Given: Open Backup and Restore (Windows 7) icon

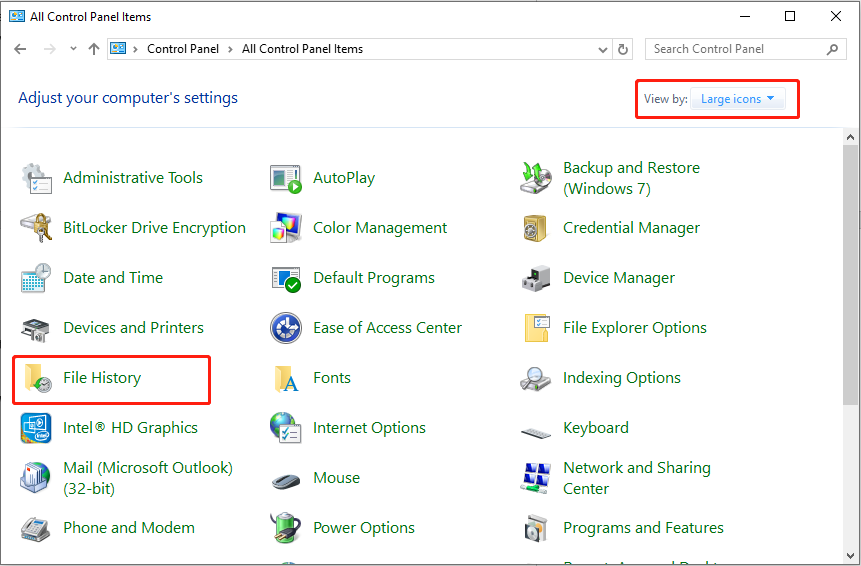Looking at the screenshot, I should 535,178.
